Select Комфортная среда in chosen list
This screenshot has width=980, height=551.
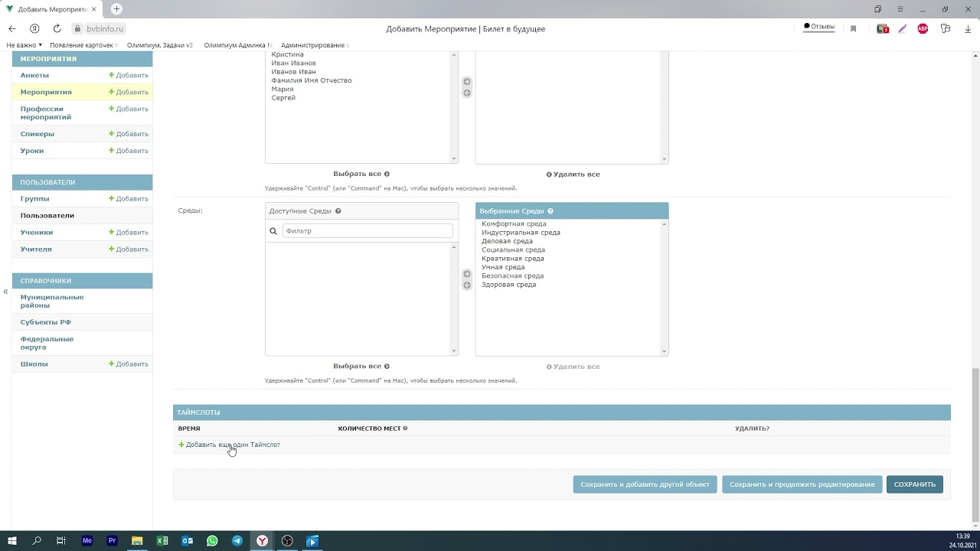point(514,224)
